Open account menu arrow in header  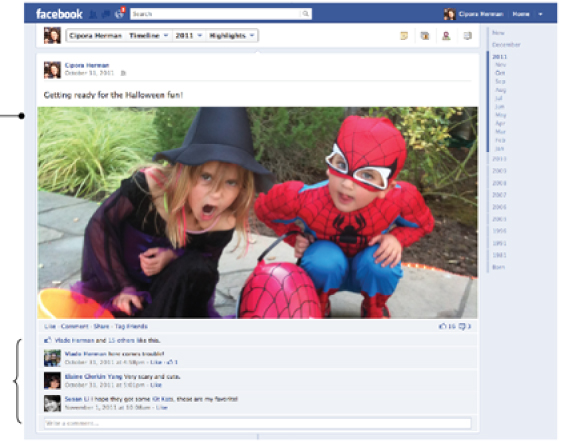[540, 14]
